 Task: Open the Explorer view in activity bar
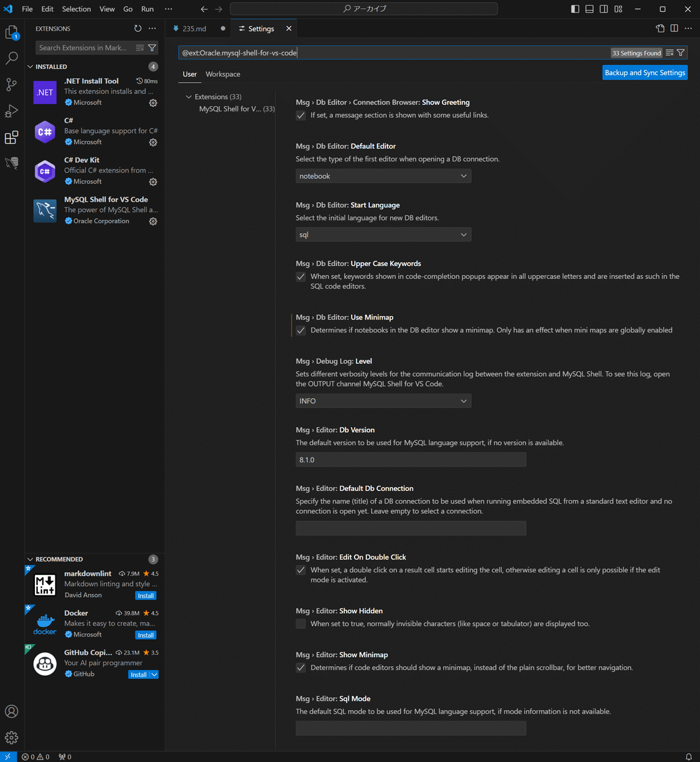[x=12, y=32]
